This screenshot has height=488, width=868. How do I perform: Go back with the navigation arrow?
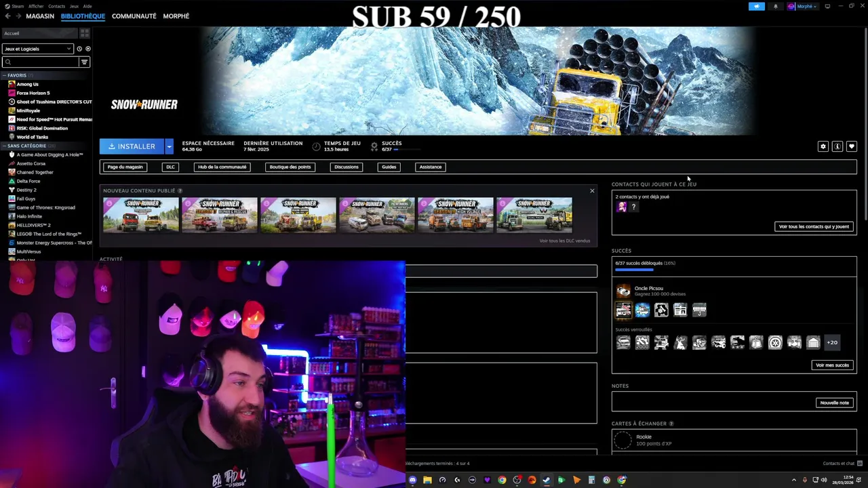[7, 16]
